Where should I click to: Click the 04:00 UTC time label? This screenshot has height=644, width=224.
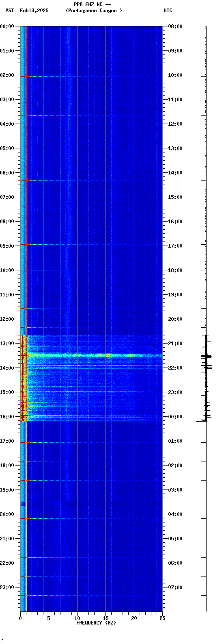(x=175, y=514)
